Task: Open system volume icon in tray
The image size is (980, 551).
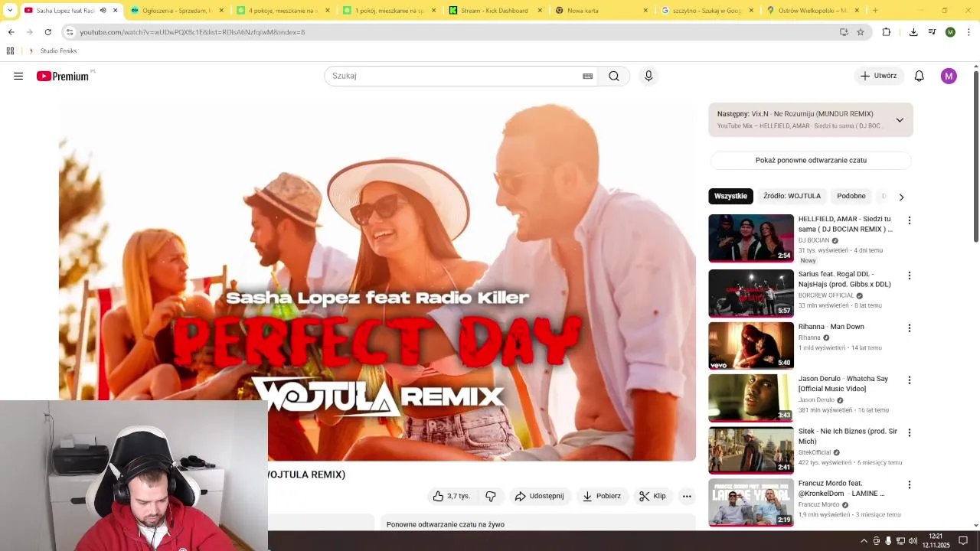Action: (913, 541)
